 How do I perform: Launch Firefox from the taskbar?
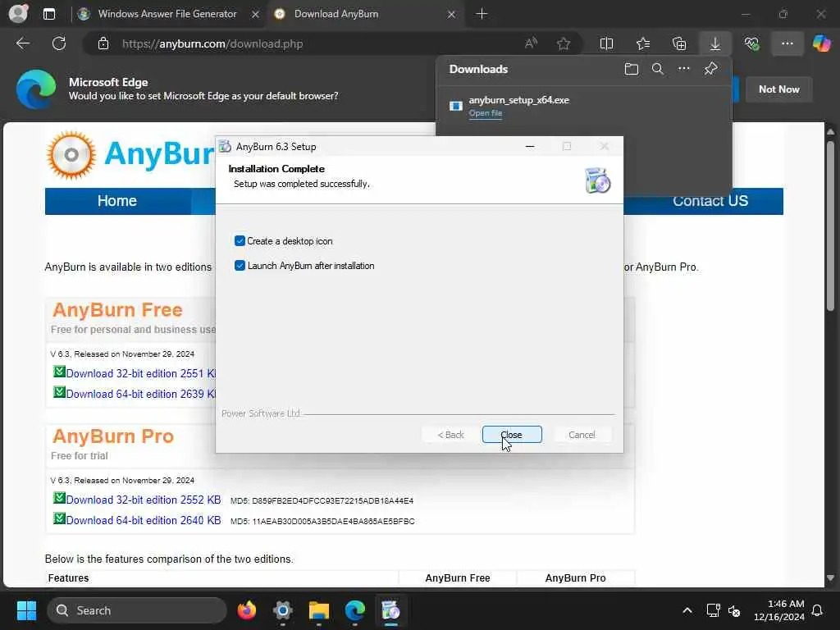pos(247,610)
